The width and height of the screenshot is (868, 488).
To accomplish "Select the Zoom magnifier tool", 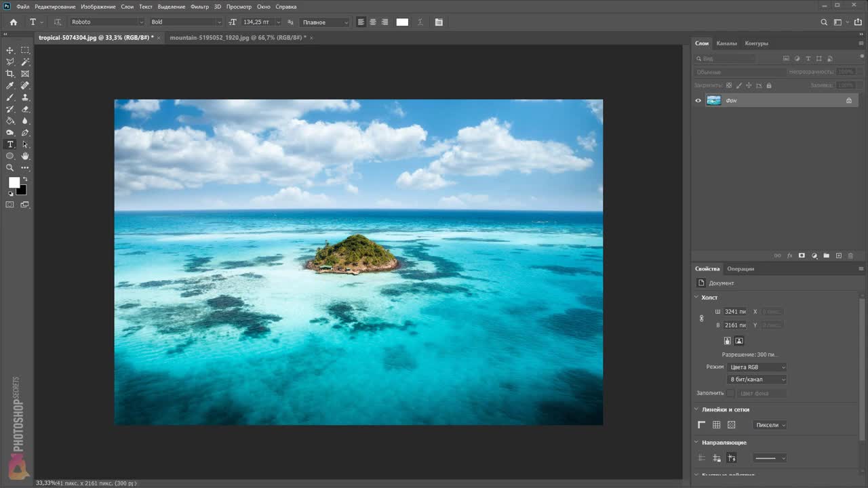I will point(10,167).
